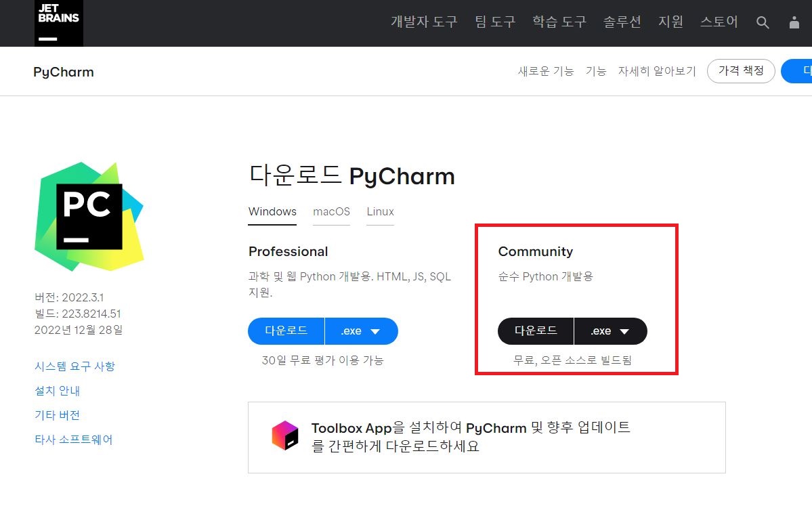Open 기타 버전 link
Viewport: 812px width, 531px height.
click(x=58, y=415)
